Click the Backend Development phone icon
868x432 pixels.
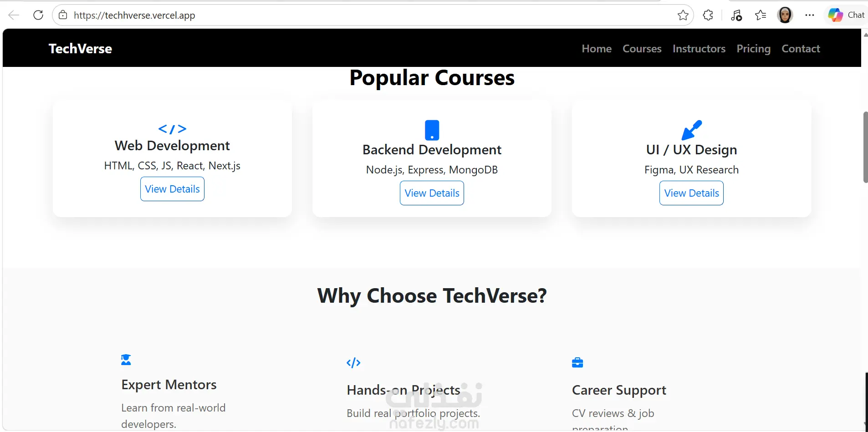(432, 130)
